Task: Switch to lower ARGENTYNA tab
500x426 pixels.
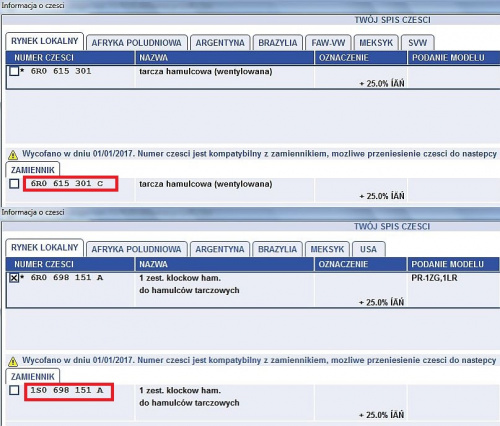Action: (220, 249)
